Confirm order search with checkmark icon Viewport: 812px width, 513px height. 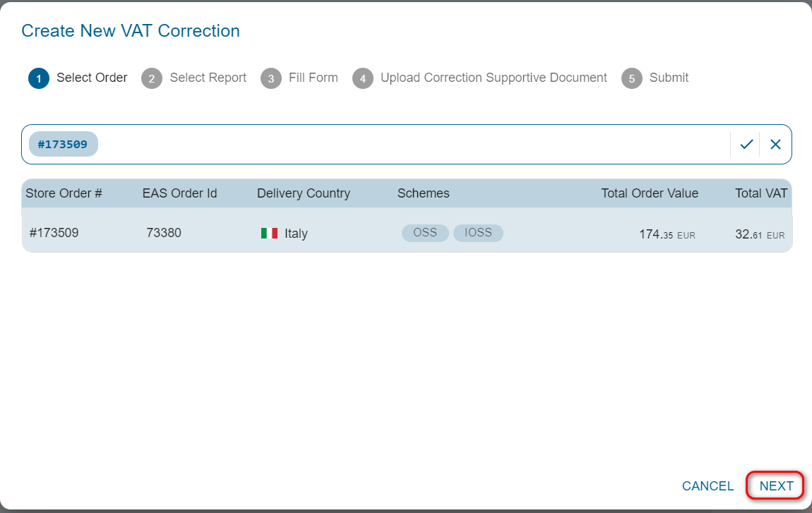(746, 145)
